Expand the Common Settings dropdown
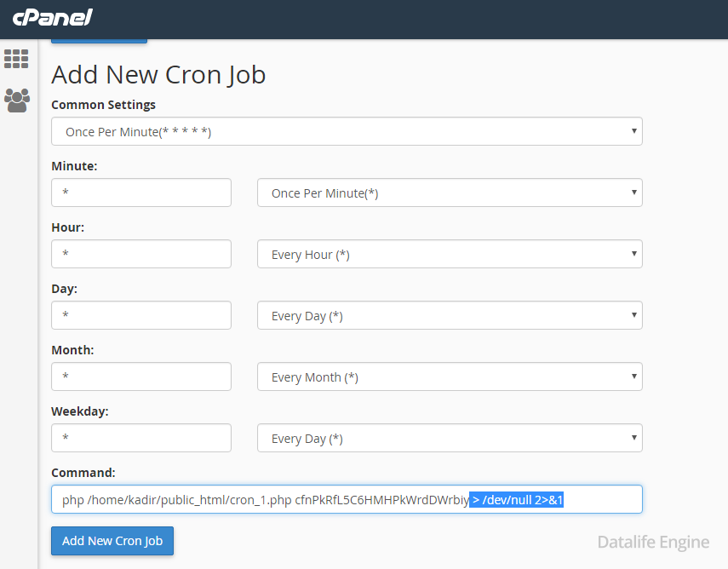Viewport: 728px width, 569px height. pos(347,131)
